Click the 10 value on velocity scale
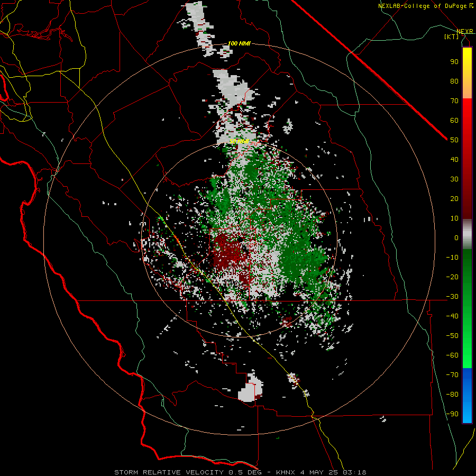 point(454,218)
